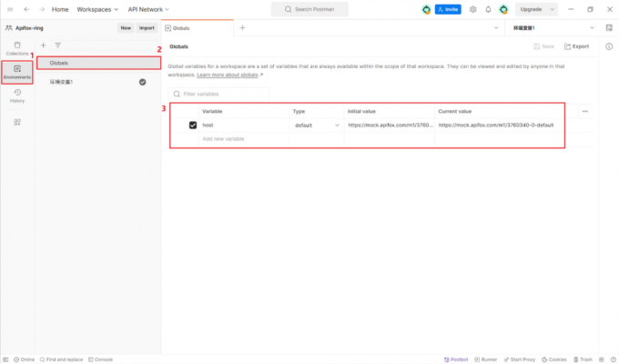The height and width of the screenshot is (364, 619).
Task: Click the host Initial value cell
Action: [x=390, y=126]
